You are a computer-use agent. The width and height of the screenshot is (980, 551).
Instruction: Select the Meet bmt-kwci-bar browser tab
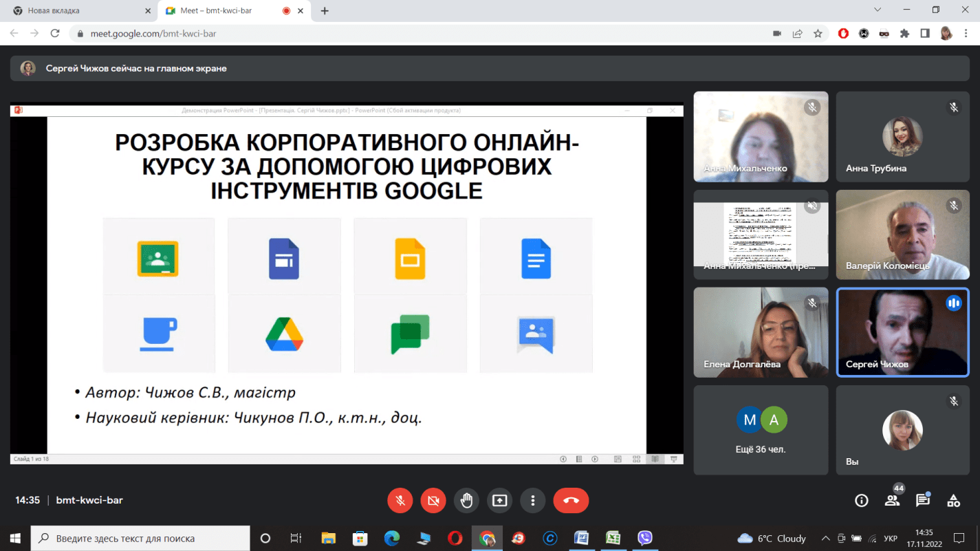point(234,11)
